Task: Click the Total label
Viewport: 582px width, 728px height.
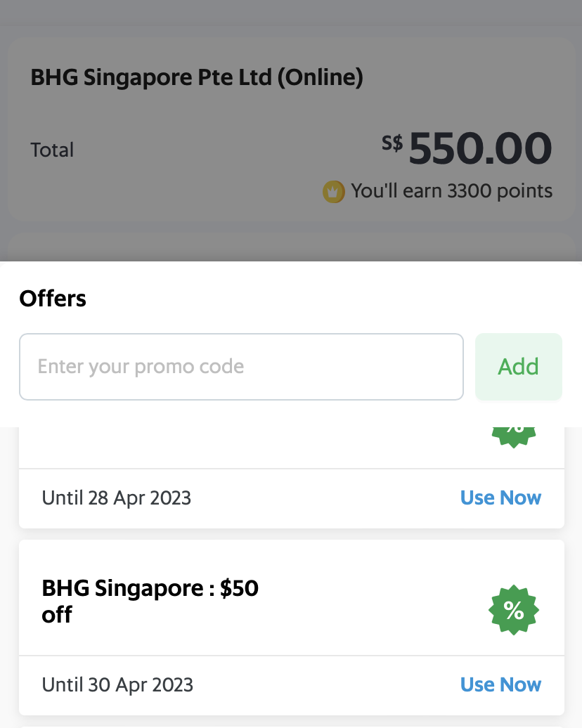Action: [x=52, y=150]
